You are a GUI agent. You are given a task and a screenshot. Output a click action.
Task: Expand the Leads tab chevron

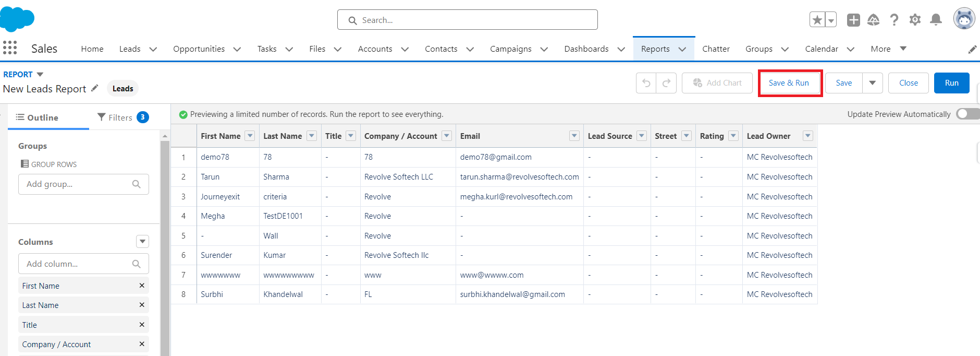153,49
